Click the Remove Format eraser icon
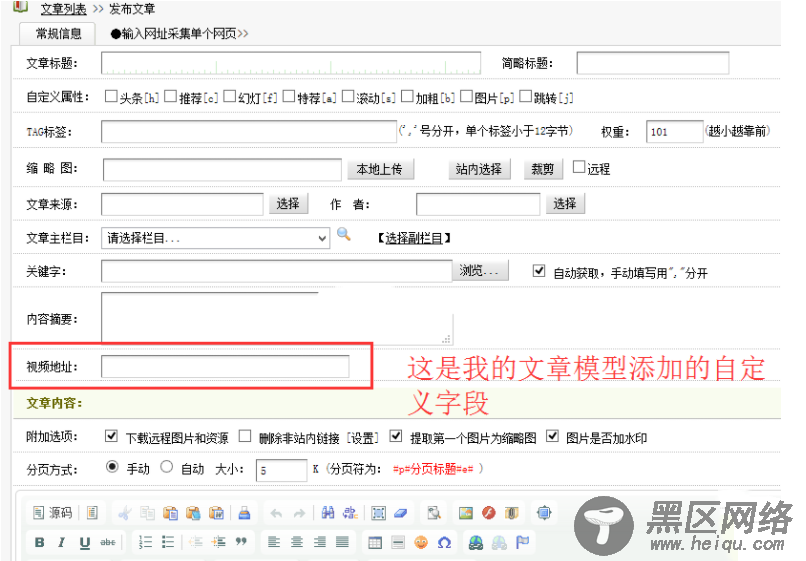 [401, 513]
